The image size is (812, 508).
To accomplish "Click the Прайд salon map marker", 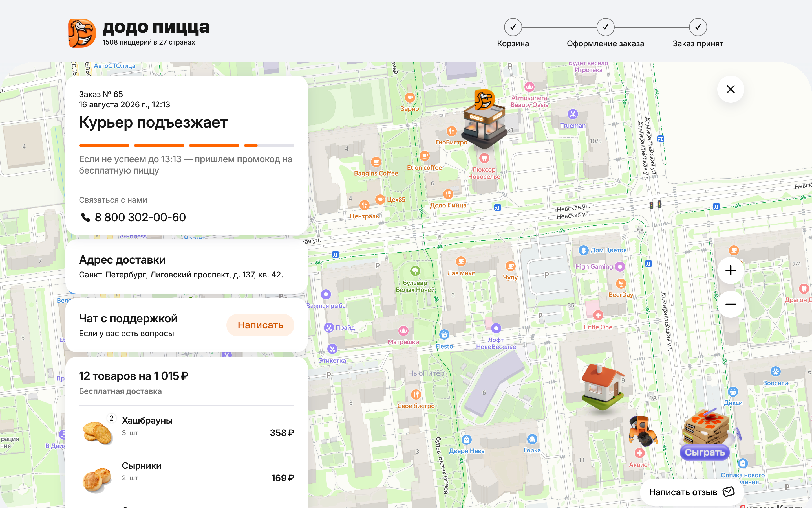I will (x=329, y=328).
